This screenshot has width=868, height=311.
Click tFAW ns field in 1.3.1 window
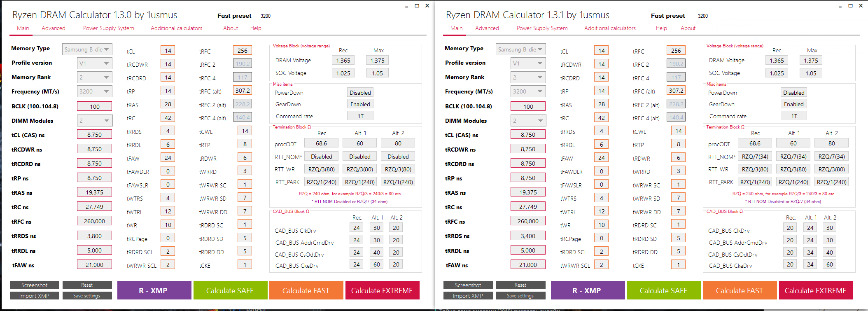[528, 265]
